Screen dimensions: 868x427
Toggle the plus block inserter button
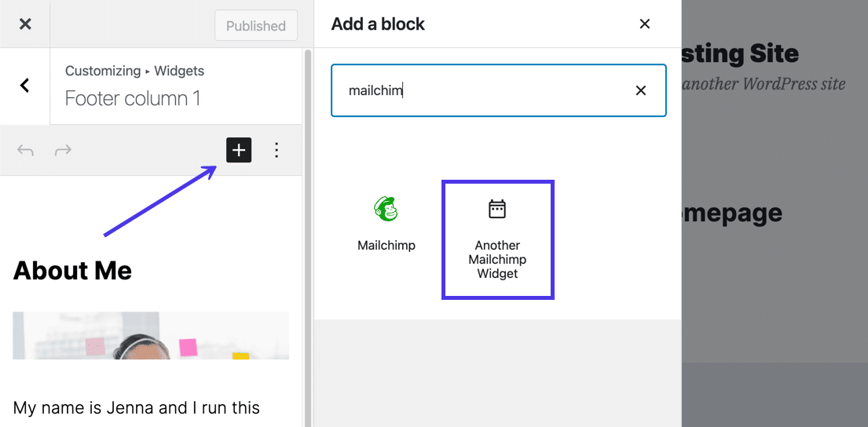(239, 150)
